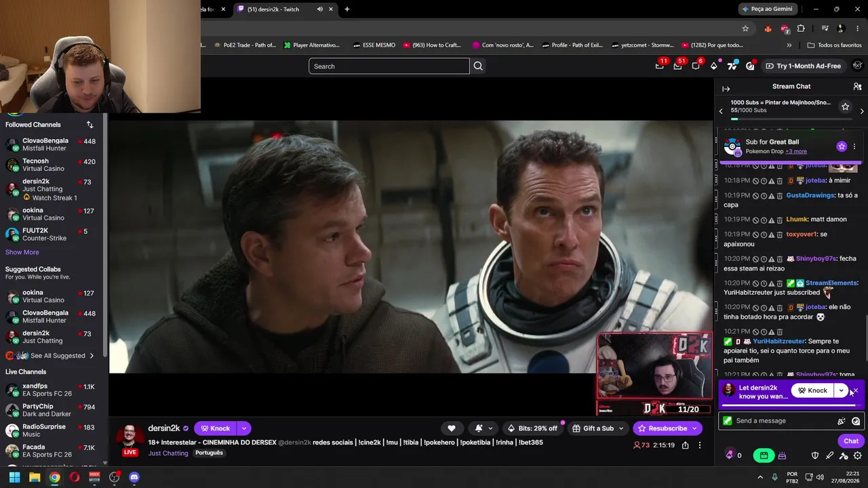The width and height of the screenshot is (868, 488).
Task: Open the purple treasure drops icon below chat
Action: click(x=782, y=455)
